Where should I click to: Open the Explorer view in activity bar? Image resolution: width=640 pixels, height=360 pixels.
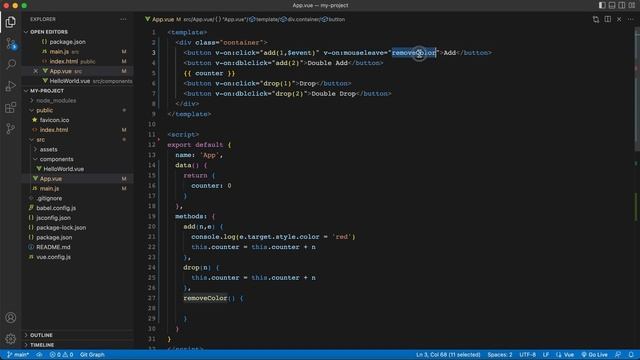11,22
